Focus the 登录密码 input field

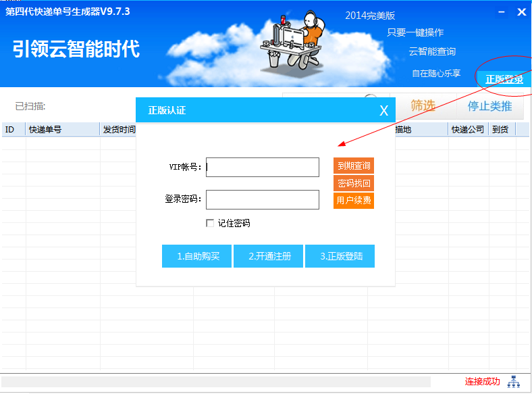[x=263, y=200]
